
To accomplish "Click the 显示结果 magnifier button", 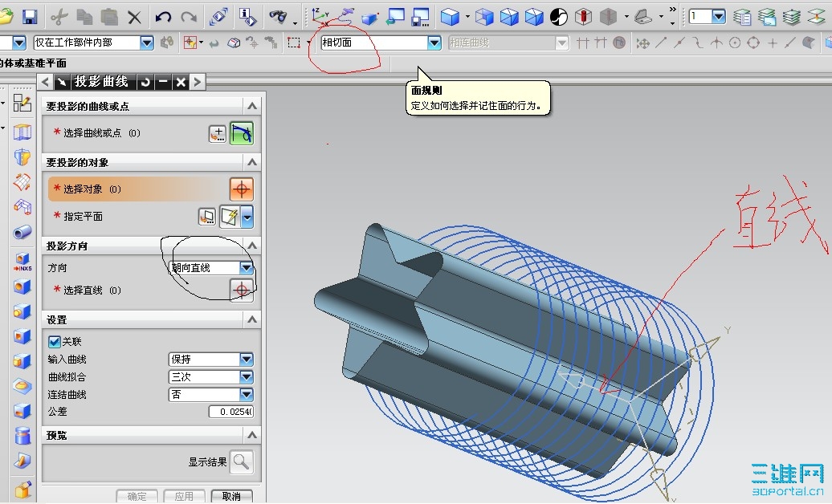I will coord(242,461).
